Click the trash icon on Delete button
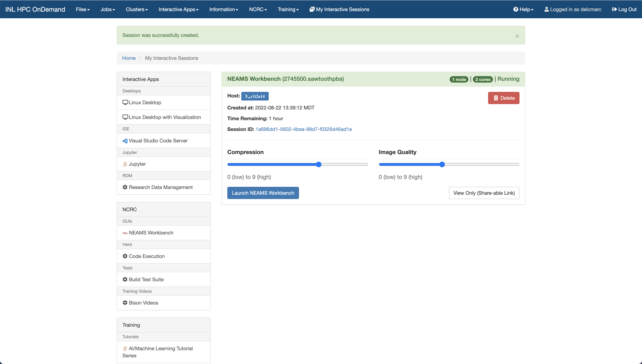Viewport: 642px width, 364px height. pyautogui.click(x=496, y=98)
